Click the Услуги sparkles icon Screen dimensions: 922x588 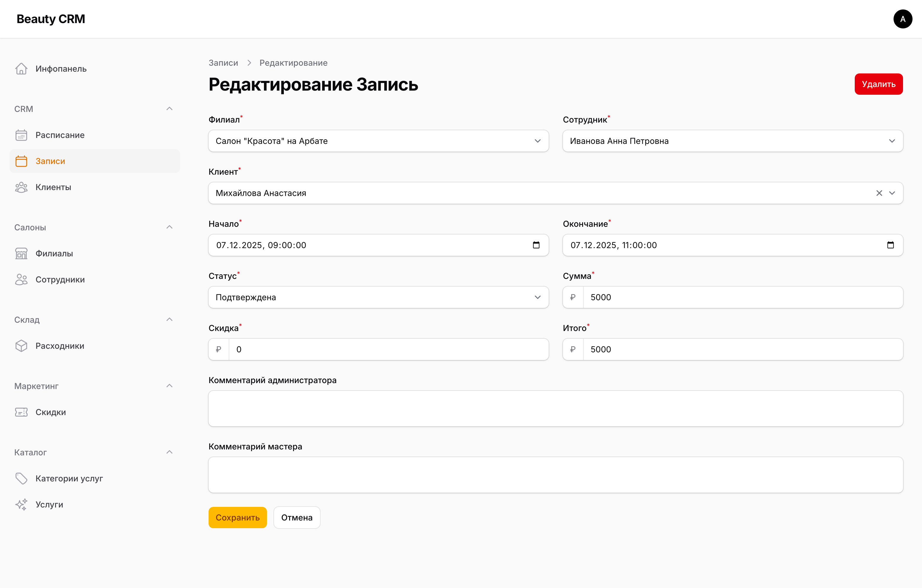[x=21, y=504]
